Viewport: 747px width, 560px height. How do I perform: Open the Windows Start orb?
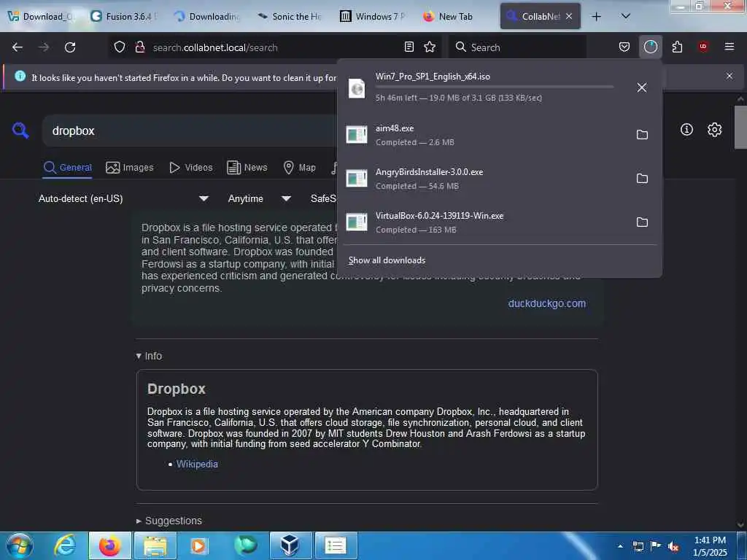20,545
